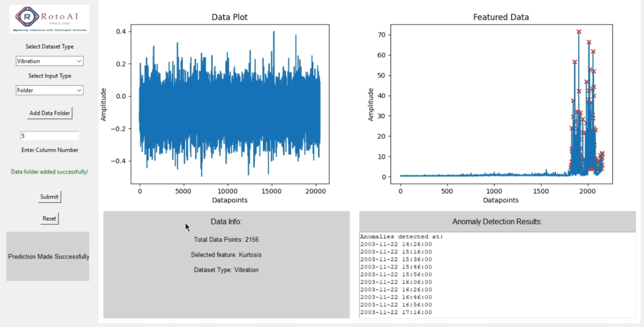
Task: Click the 'Anomalies detected at:' line
Action: (401, 237)
